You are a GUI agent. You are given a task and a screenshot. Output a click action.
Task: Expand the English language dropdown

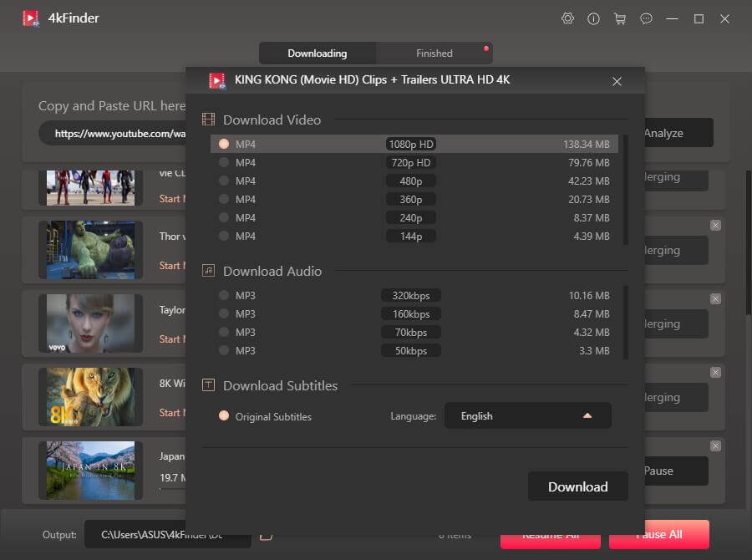point(527,415)
